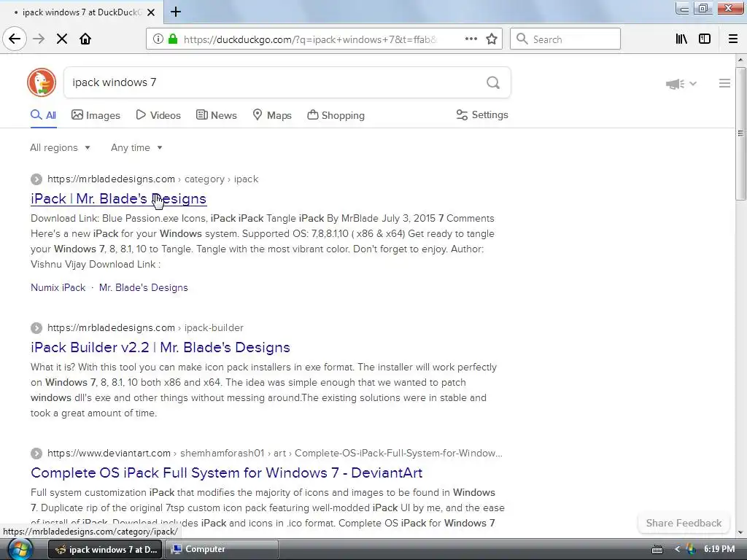Open iPack | Mr. Blade's Designs result

coord(119,198)
